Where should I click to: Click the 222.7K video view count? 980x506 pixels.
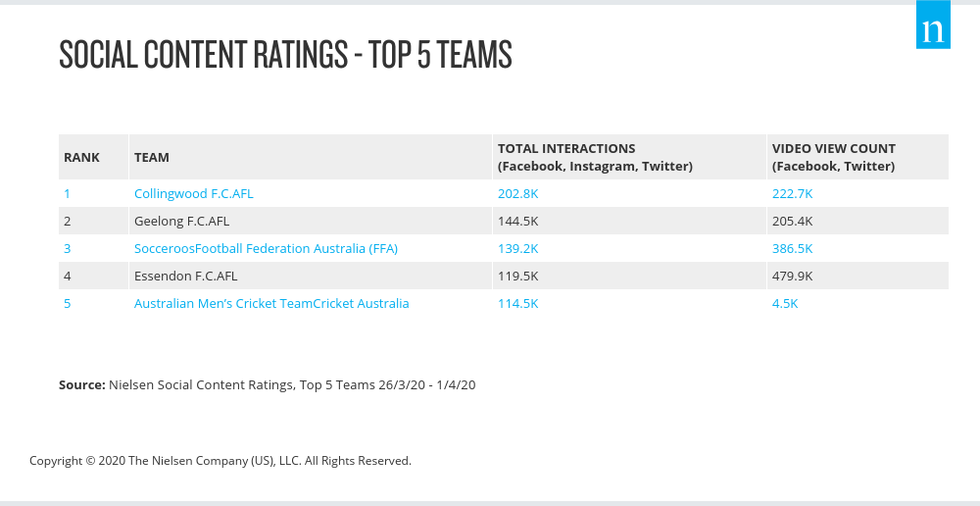(x=792, y=193)
